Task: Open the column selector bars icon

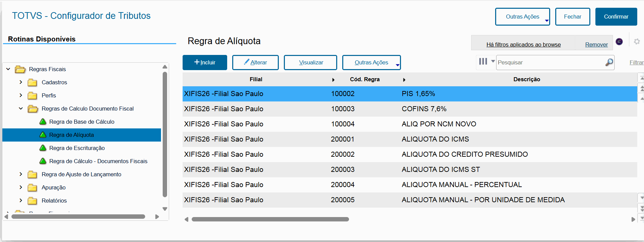Action: (x=483, y=61)
